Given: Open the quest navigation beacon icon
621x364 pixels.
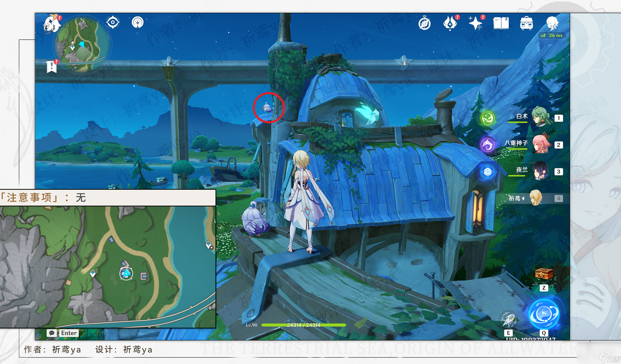Looking at the screenshot, I should coord(138,22).
